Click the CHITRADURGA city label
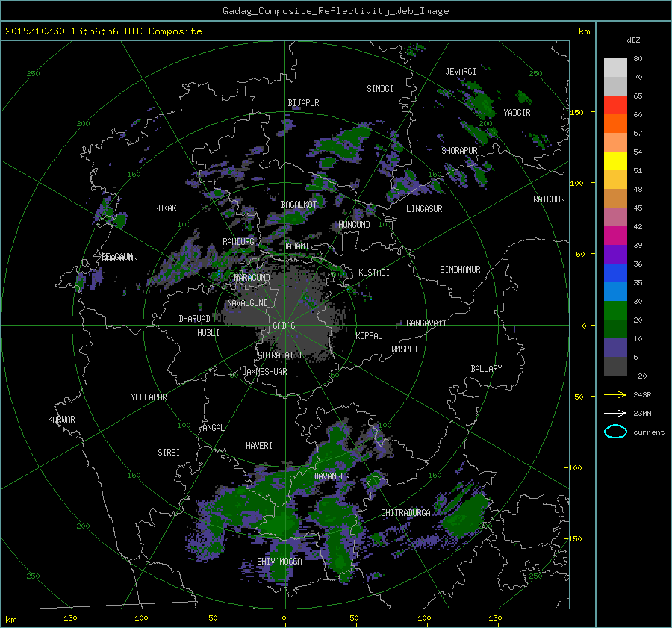The image size is (672, 628). tap(405, 513)
